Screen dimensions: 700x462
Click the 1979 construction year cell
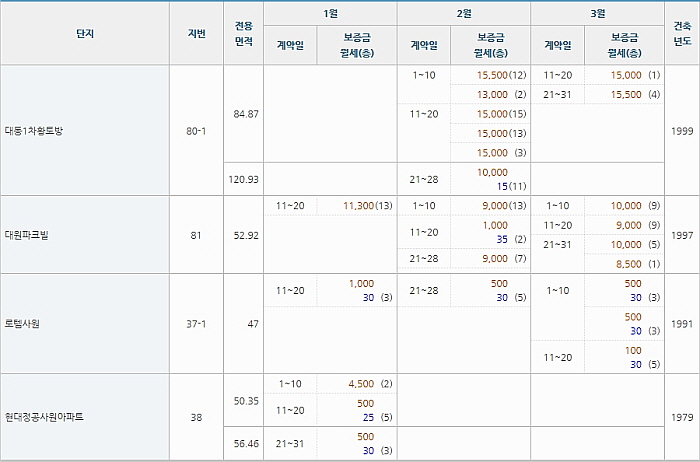coord(683,415)
